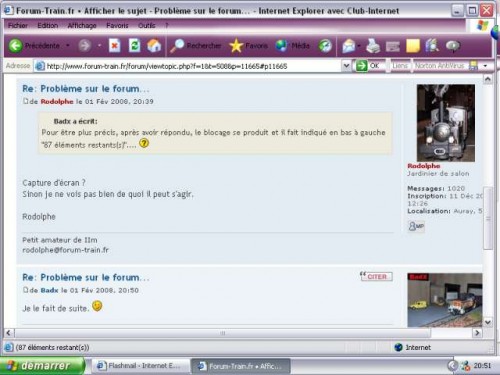Open the Outils menu
Screen dimensions: 500x375
point(146,25)
